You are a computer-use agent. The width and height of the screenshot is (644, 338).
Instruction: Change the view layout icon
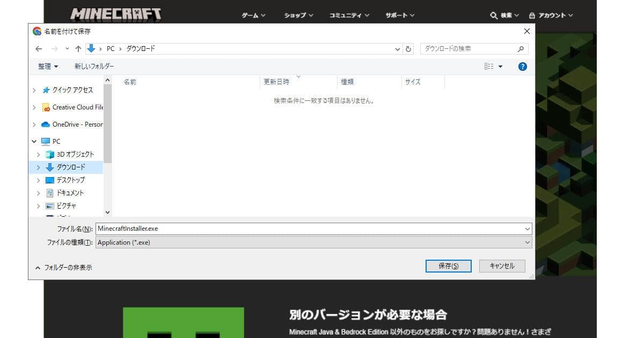pyautogui.click(x=489, y=67)
